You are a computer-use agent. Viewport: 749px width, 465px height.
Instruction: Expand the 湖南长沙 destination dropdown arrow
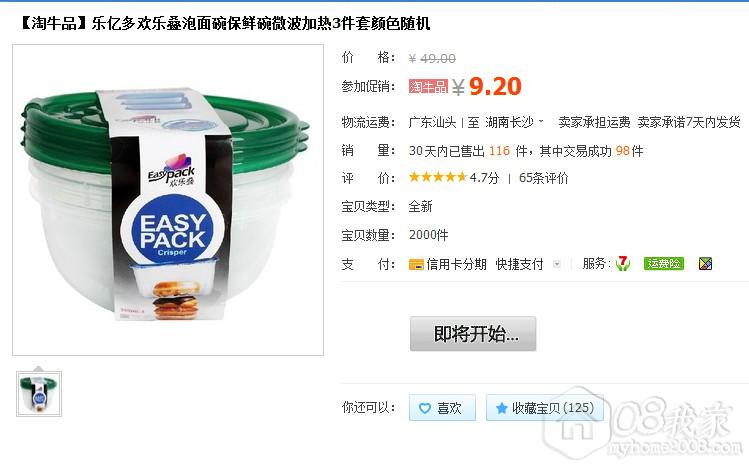click(x=541, y=122)
